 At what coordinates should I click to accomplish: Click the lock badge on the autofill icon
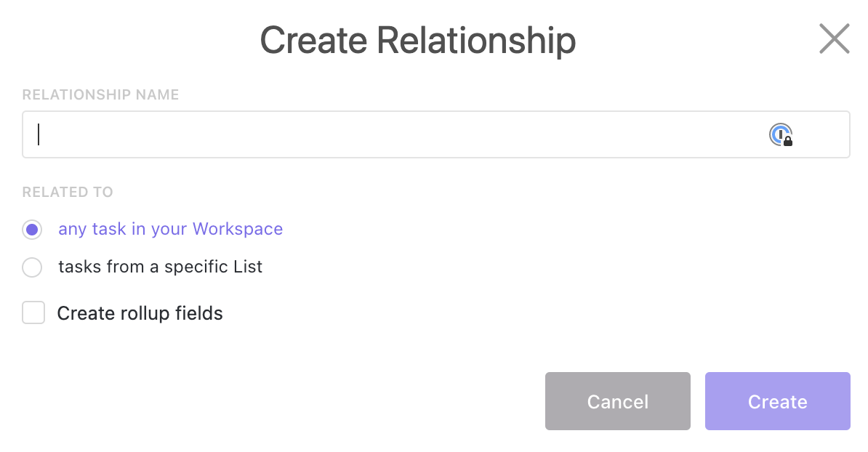[x=788, y=141]
